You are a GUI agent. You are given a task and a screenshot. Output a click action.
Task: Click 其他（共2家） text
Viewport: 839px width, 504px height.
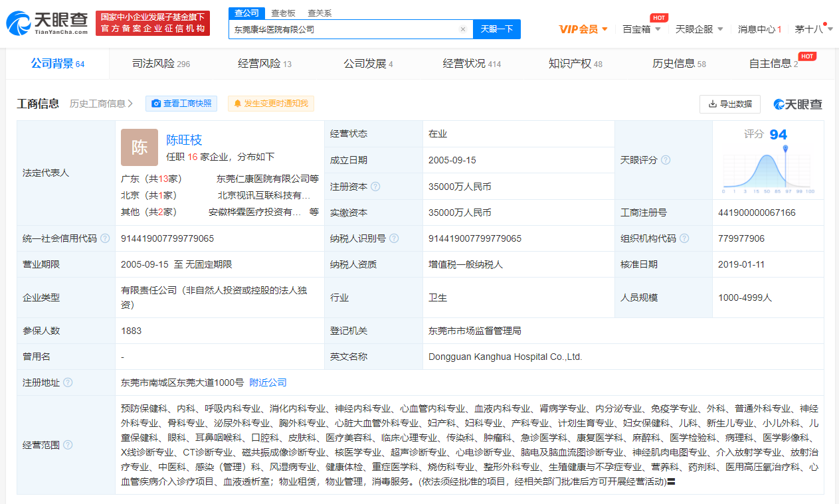click(149, 212)
